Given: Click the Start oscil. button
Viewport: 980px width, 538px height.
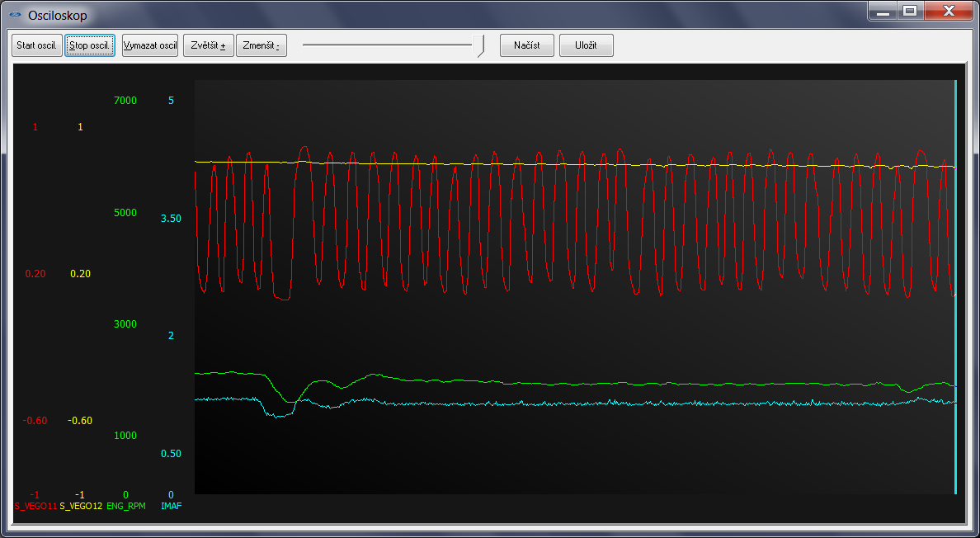Looking at the screenshot, I should coord(37,45).
